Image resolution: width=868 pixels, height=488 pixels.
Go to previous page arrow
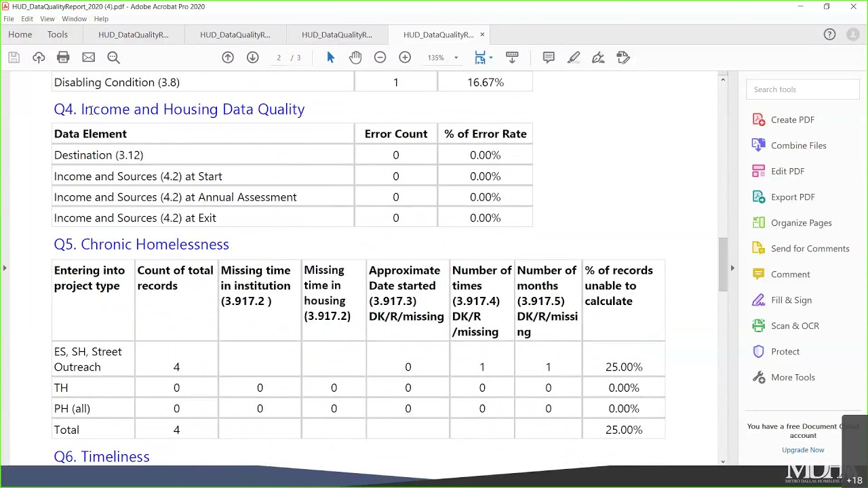[228, 58]
